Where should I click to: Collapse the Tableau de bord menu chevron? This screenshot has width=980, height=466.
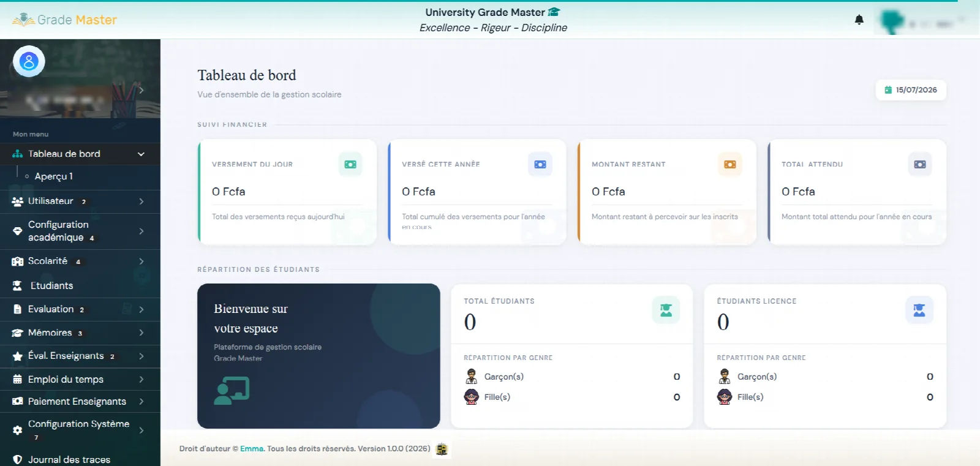tap(141, 154)
